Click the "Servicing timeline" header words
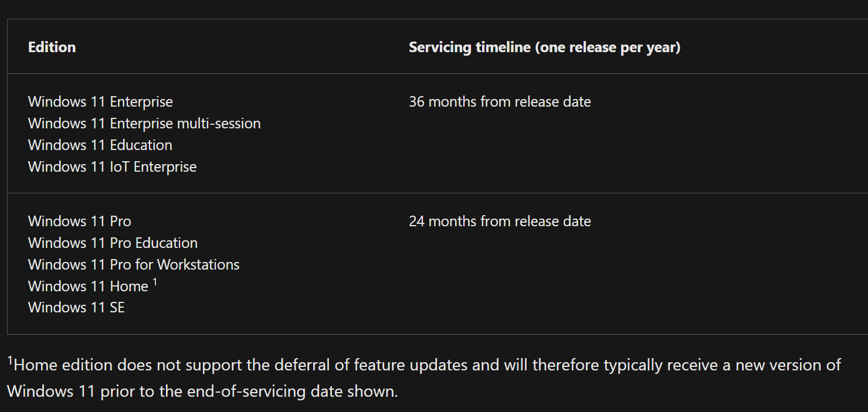Viewport: 868px width, 412px height. 469,47
